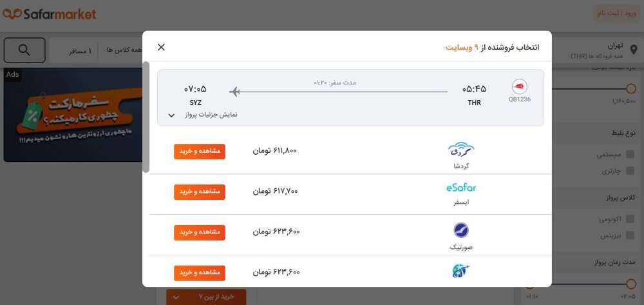
Task: Close the seller selection dialog
Action: tap(161, 47)
